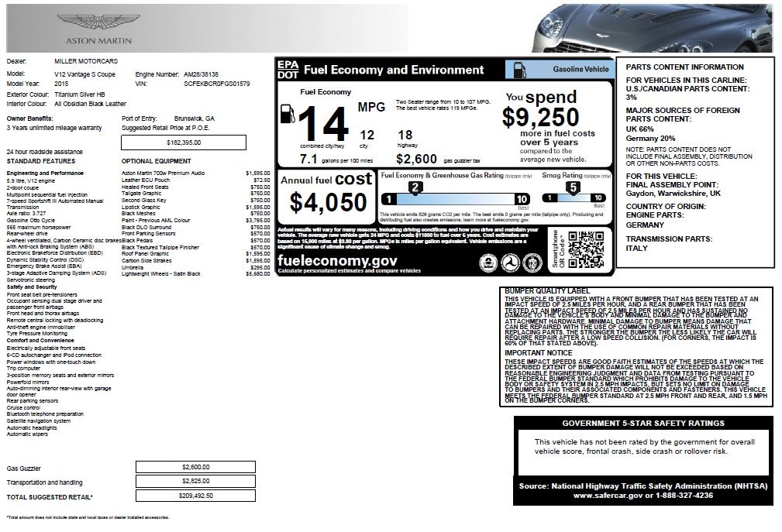The height and width of the screenshot is (532, 782).
Task: Click the $182,395.00 suggested retail price box
Action: [184, 142]
